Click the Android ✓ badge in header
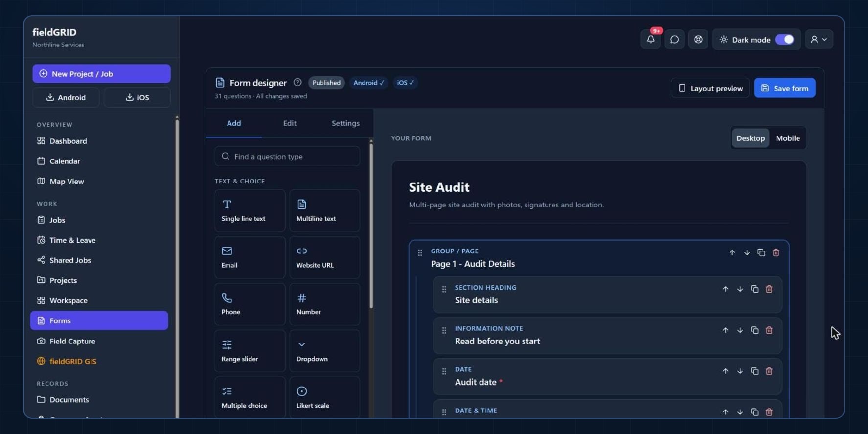 (368, 83)
